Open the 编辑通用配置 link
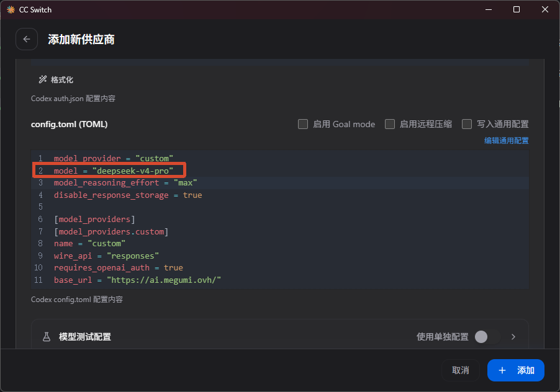Viewport: 560px width, 392px height. click(x=506, y=141)
